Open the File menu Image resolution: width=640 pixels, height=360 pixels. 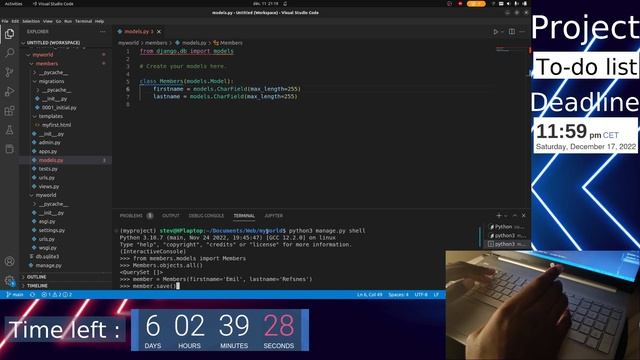click(5, 21)
